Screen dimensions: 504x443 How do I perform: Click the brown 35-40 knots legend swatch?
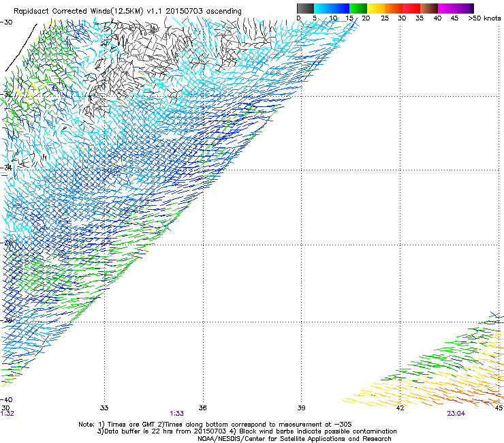[429, 8]
